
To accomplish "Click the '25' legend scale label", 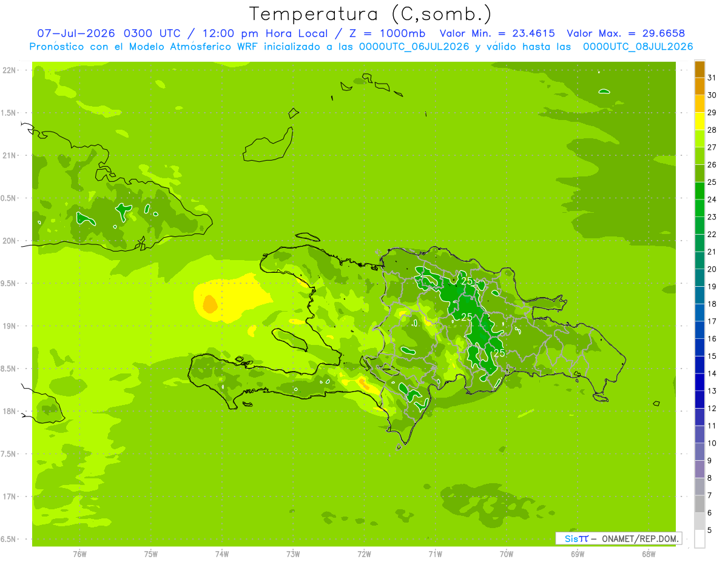I will [x=712, y=182].
